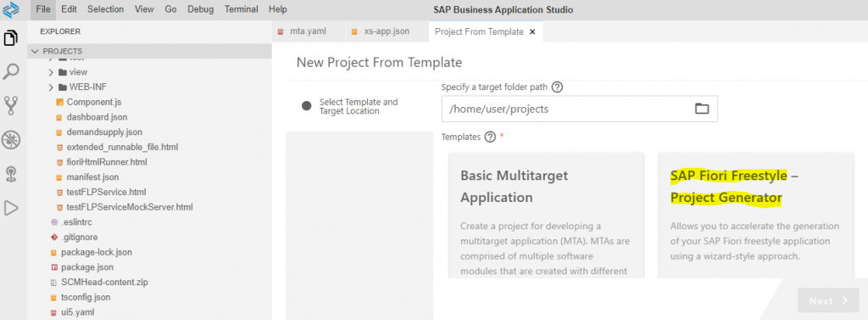The image size is (868, 320).
Task: Open the Explorer files icon in sidebar
Action: [x=10, y=38]
